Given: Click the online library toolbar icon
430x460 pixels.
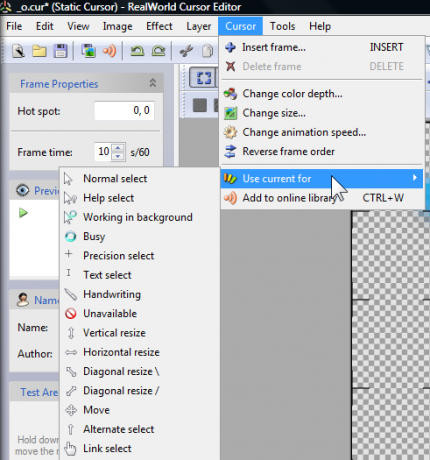Looking at the screenshot, I should 109,51.
